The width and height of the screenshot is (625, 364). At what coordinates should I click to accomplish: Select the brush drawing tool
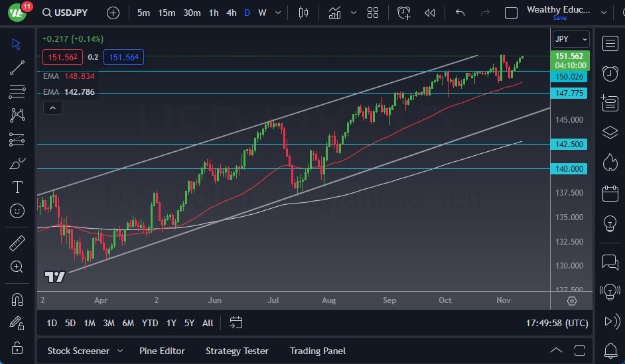(x=17, y=163)
